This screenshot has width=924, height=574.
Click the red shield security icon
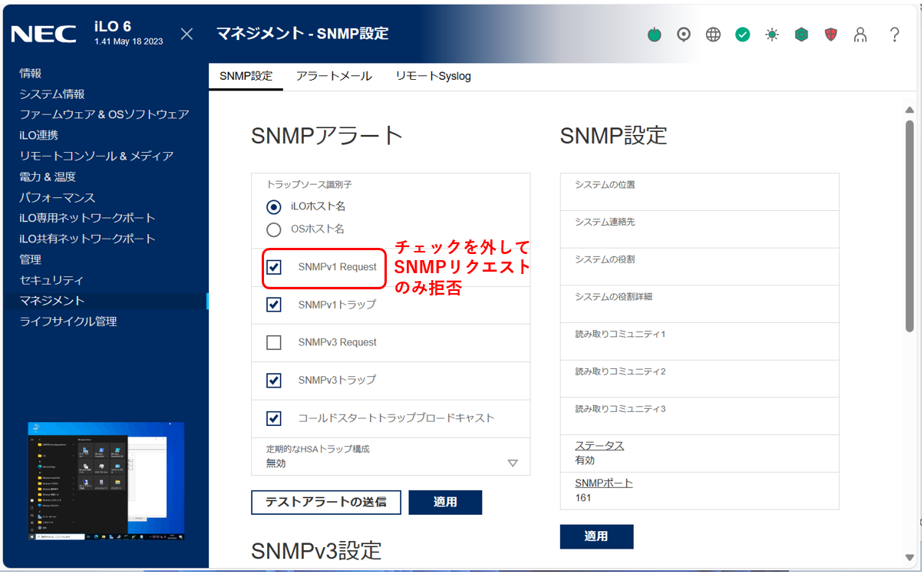tap(830, 35)
